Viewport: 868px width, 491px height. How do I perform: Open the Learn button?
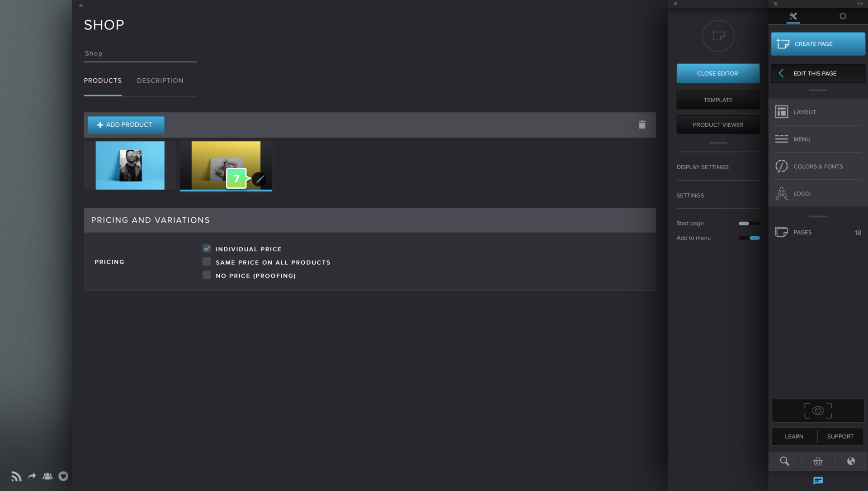(x=794, y=437)
